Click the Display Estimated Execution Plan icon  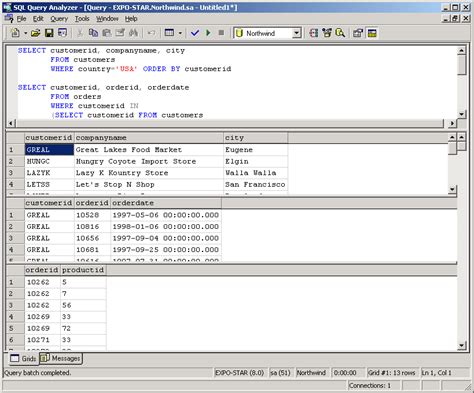coord(314,33)
